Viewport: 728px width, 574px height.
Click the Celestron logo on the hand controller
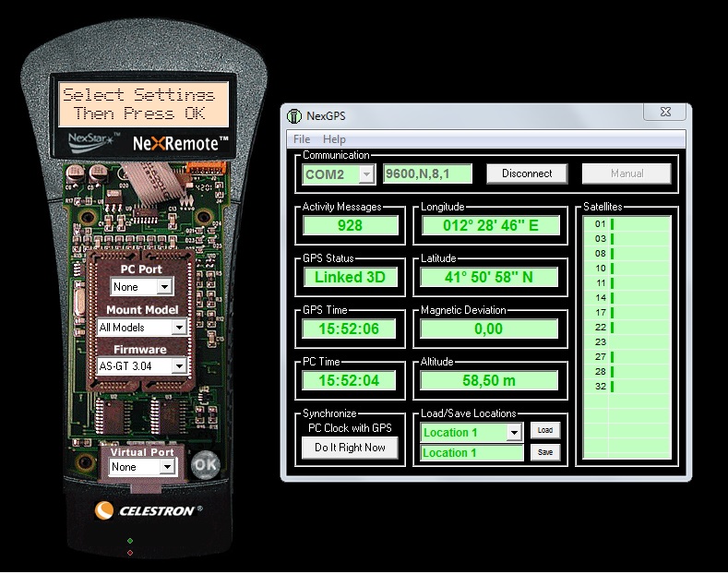(x=149, y=510)
